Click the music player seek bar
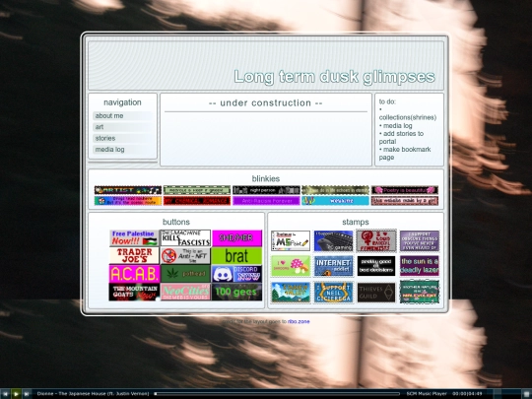 277,393
